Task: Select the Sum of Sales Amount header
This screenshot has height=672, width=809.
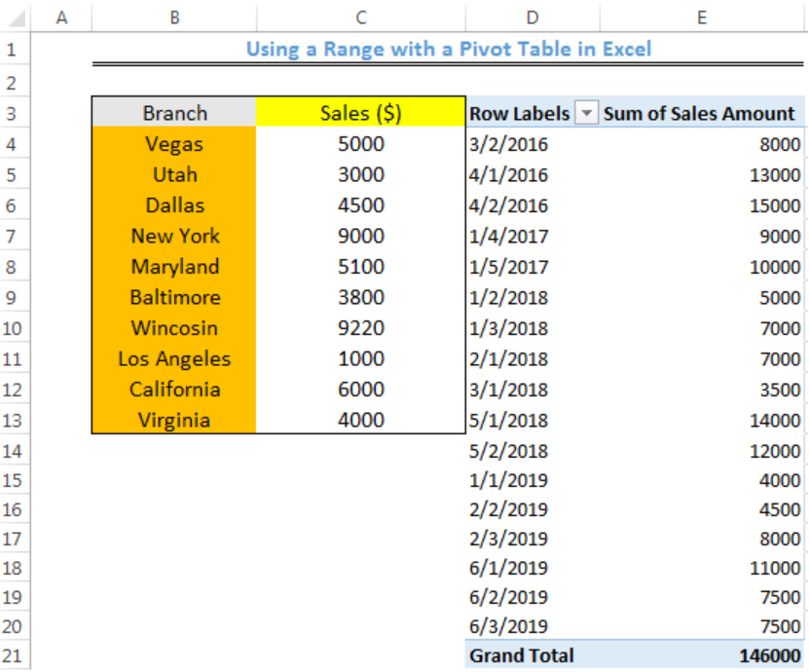Action: [x=699, y=114]
